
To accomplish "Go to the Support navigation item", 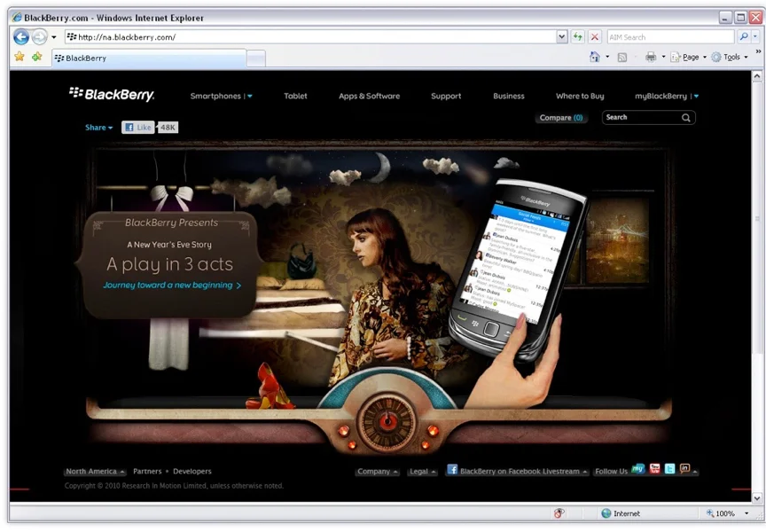I will pyautogui.click(x=446, y=97).
